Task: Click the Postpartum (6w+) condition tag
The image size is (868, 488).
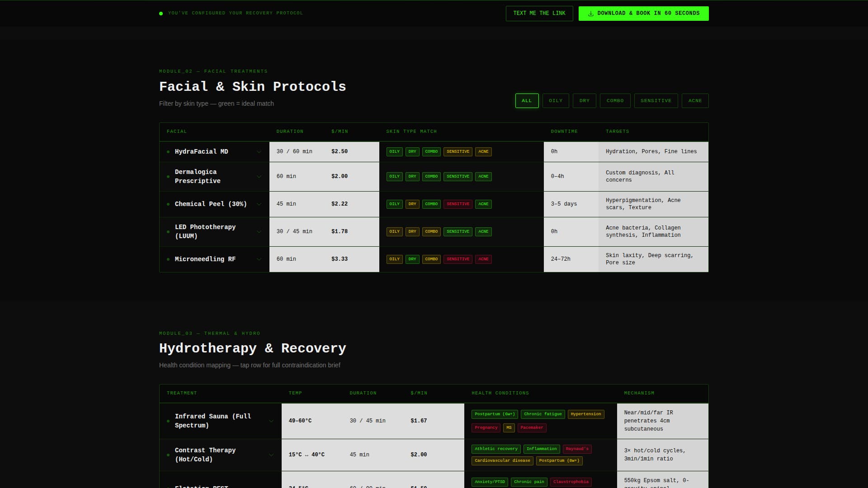Action: pos(495,414)
